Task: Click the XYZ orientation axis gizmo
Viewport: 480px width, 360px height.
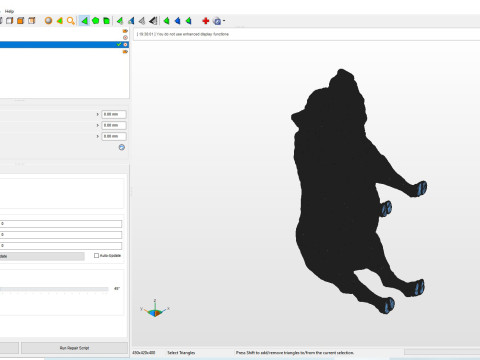Action: (x=155, y=308)
